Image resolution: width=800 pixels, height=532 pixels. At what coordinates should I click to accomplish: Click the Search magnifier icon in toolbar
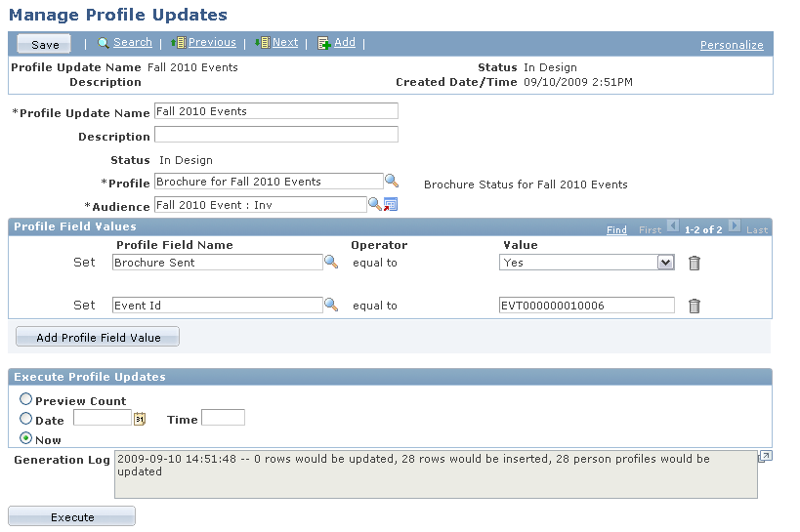[x=104, y=43]
